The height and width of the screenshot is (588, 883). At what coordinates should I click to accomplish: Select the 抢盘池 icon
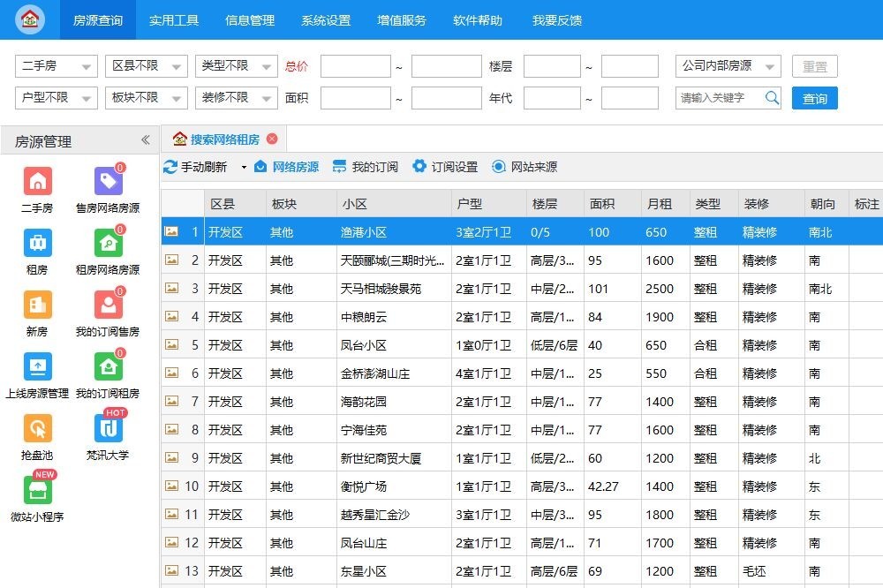[x=36, y=429]
